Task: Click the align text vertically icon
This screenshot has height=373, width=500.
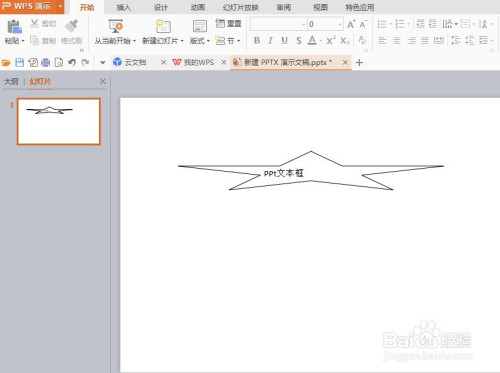Action: [465, 24]
